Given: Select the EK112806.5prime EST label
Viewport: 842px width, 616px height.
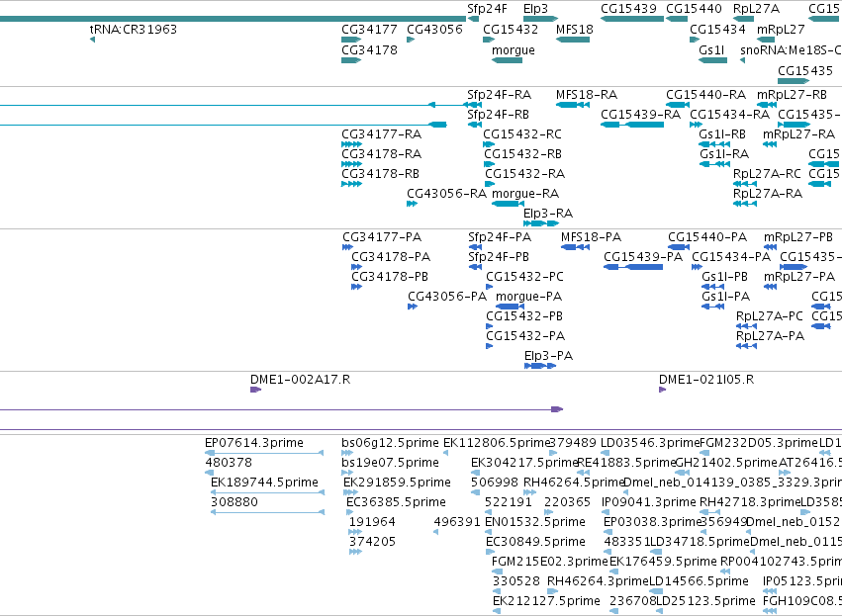Looking at the screenshot, I should 497,443.
